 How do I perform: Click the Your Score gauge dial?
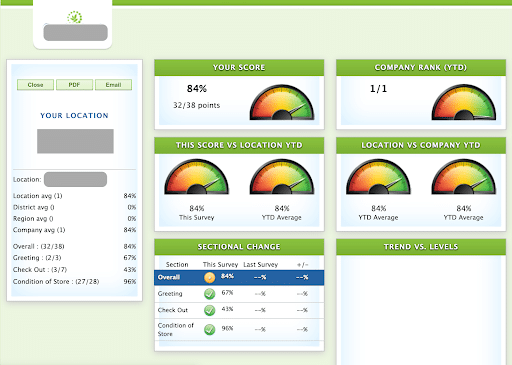(x=282, y=102)
